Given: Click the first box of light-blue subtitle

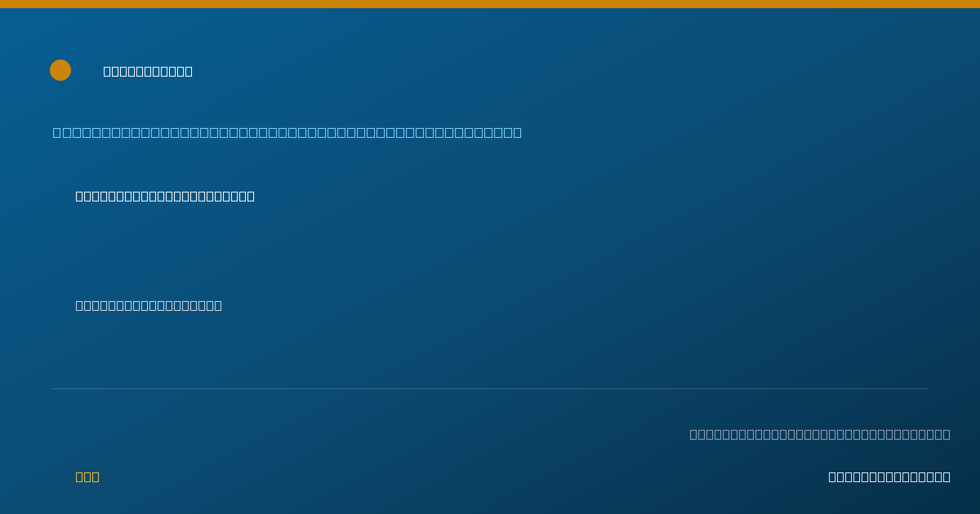Looking at the screenshot, I should coord(57,132).
